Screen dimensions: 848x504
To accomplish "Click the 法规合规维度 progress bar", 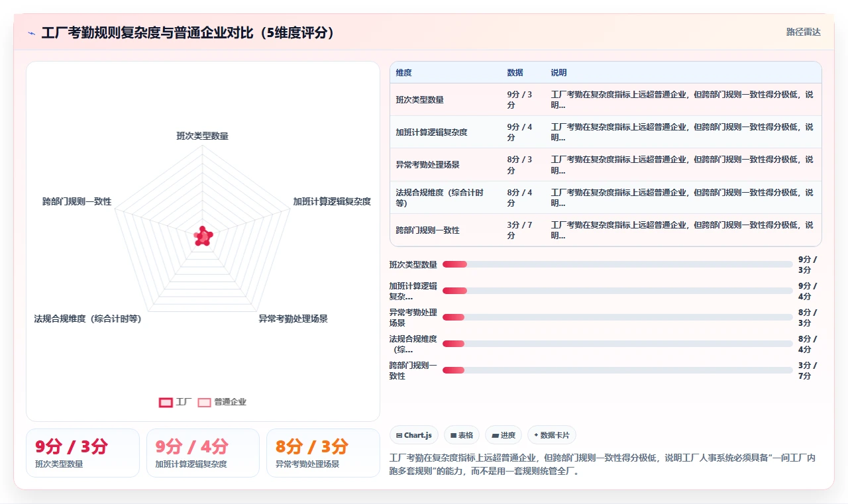I will coord(617,344).
